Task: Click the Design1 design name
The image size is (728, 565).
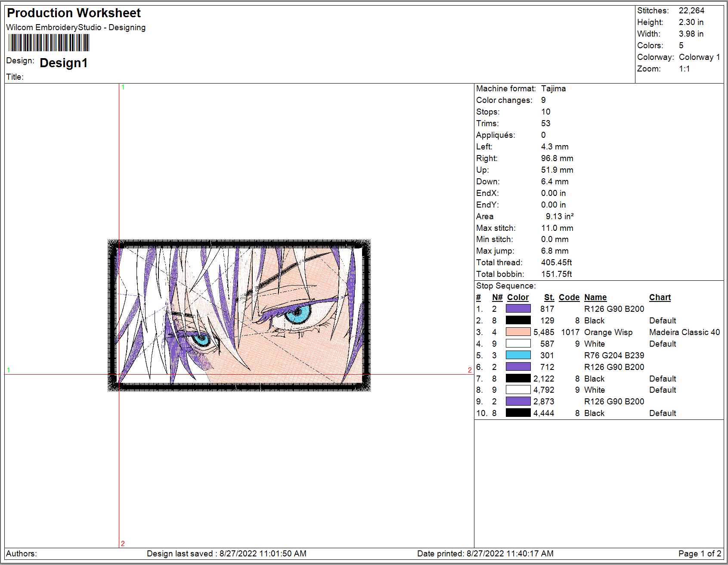Action: [64, 63]
